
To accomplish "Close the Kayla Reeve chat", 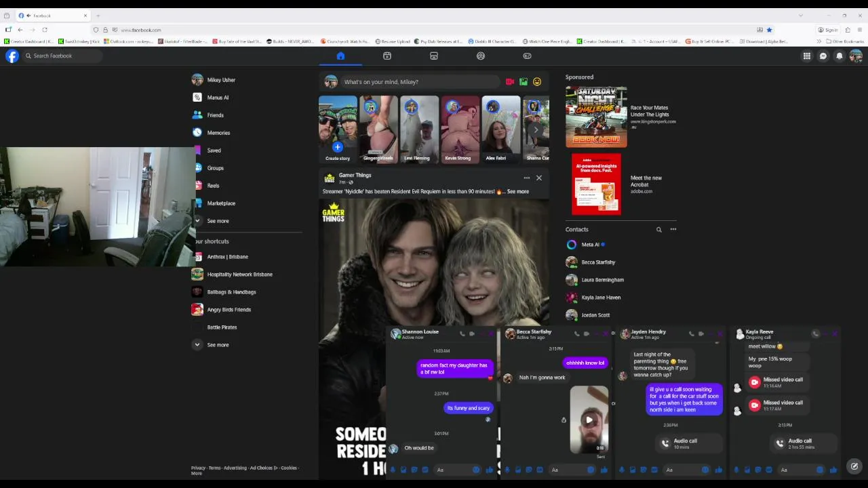I will (x=835, y=333).
